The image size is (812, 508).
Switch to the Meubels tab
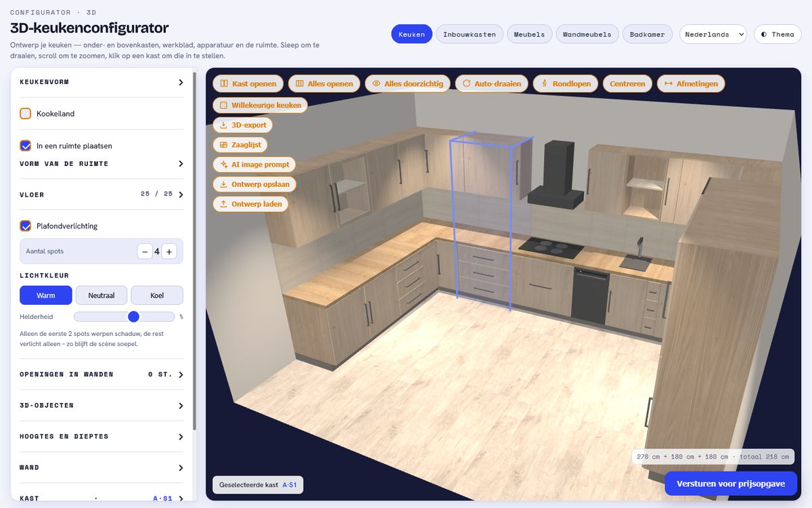point(529,34)
